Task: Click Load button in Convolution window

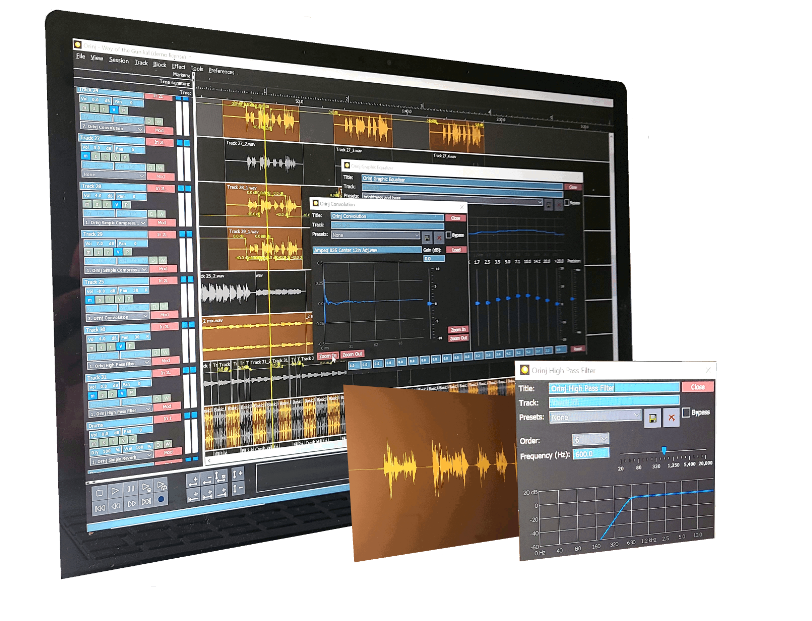Action: (456, 249)
